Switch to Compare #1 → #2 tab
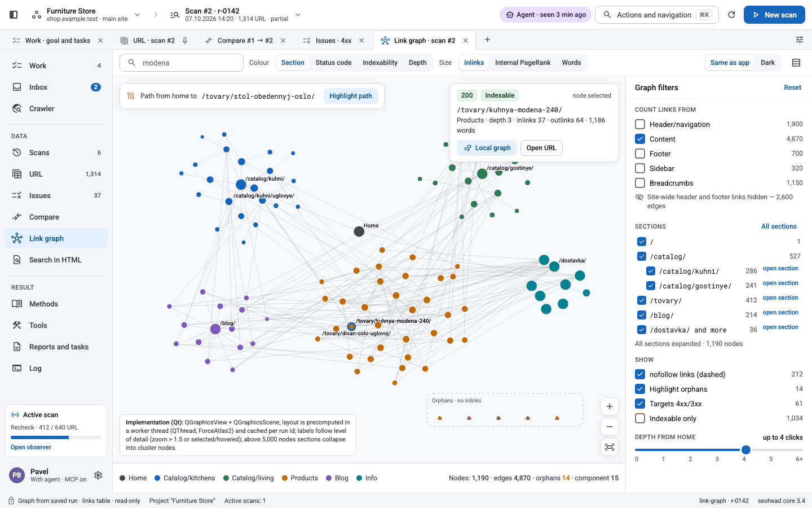 coord(245,41)
